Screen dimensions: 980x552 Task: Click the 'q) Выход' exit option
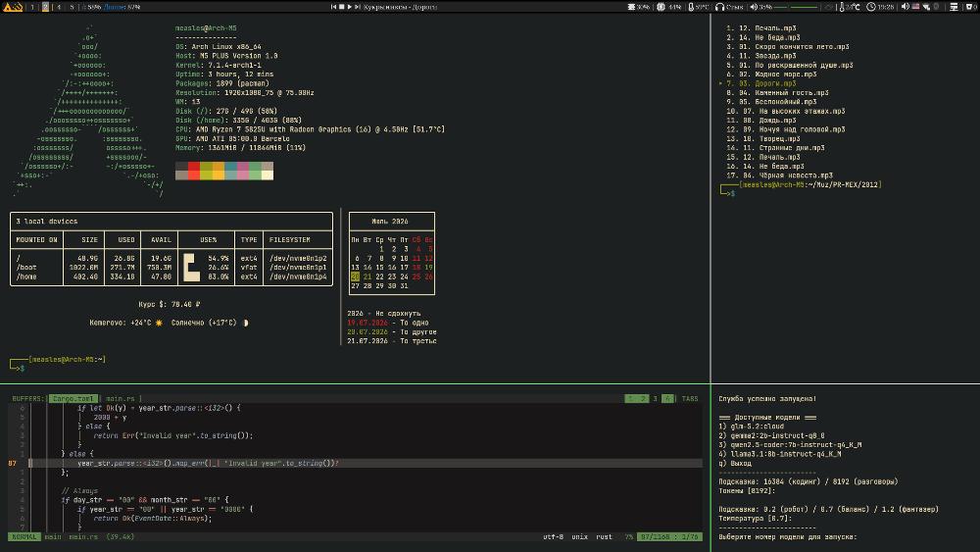[735, 463]
